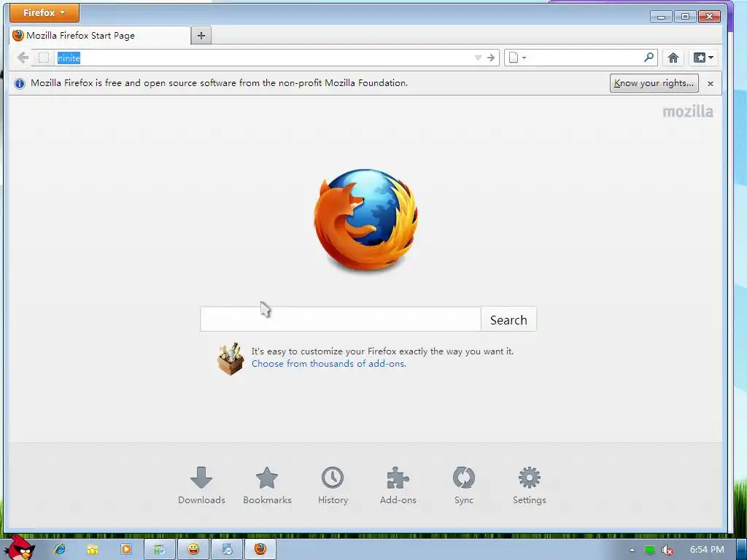Open the folder icon on the taskbar

(93, 549)
